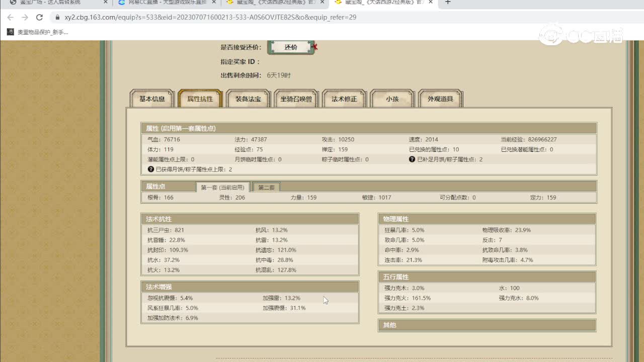Click the help icon beside 已补足月饼/粽子属性点
Screen dimensions: 644x362
412,159
